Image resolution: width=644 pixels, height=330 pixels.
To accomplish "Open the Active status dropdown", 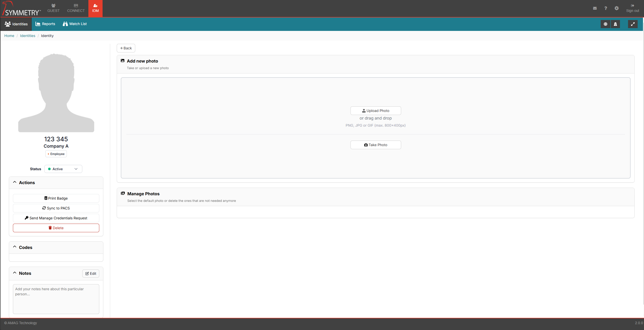I will pos(63,169).
